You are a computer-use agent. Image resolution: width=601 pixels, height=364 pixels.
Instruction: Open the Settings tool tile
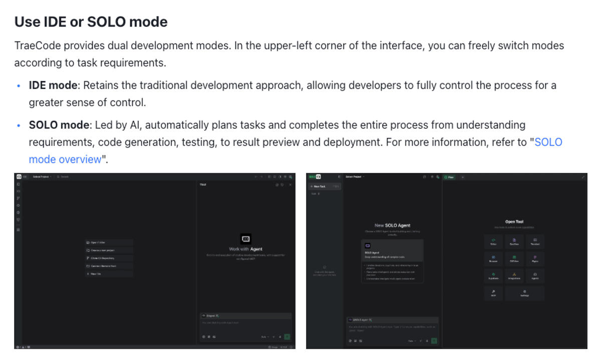point(524,293)
